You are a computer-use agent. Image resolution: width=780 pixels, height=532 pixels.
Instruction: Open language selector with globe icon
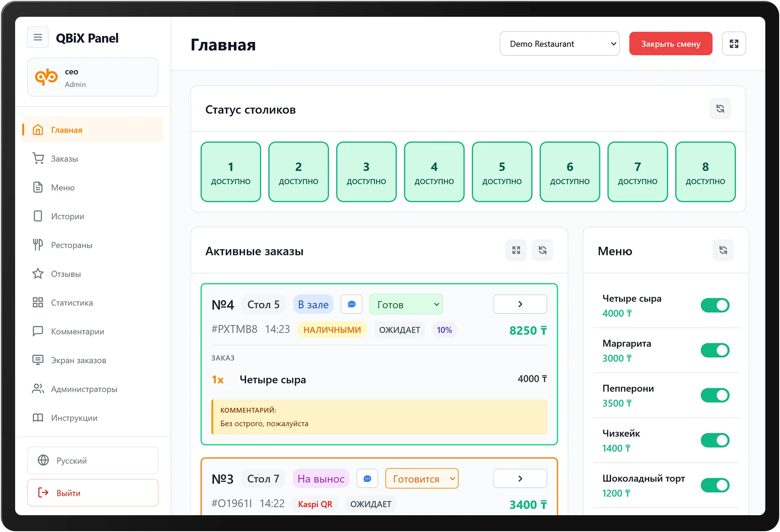[92, 460]
